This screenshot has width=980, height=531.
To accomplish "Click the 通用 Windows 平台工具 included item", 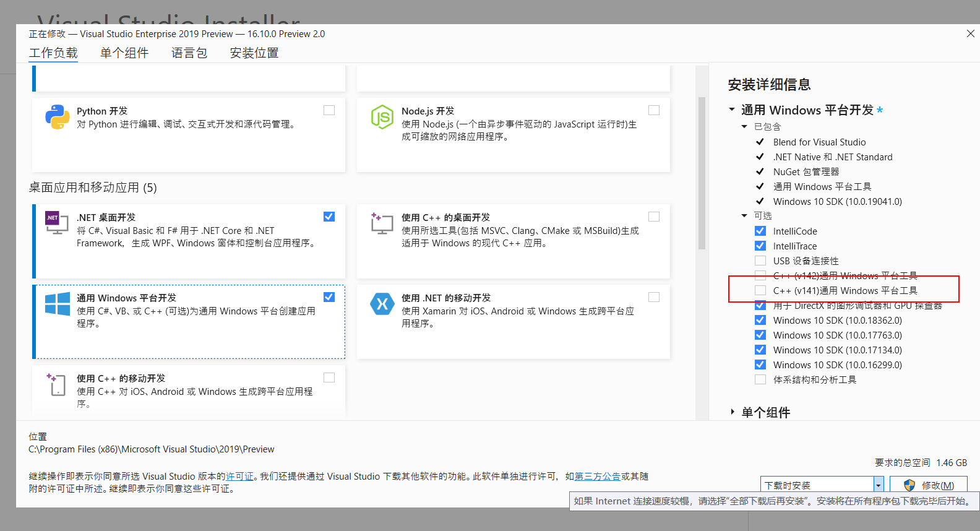I will pos(822,186).
